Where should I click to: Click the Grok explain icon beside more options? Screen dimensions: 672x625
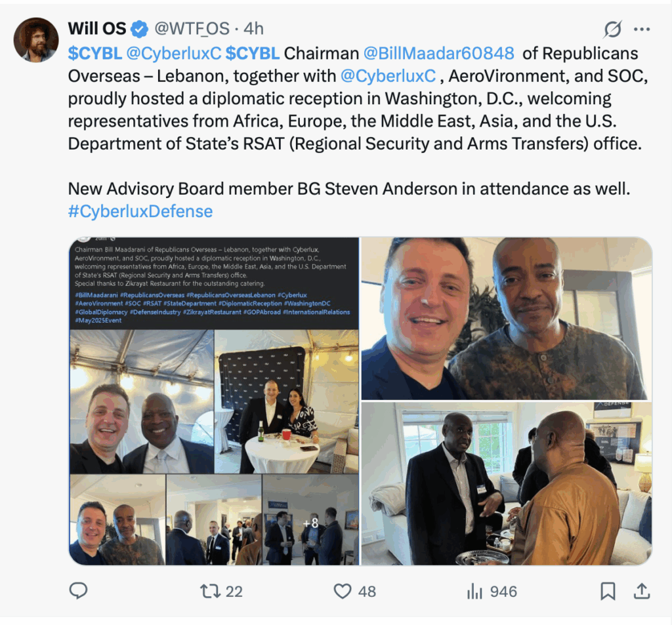tap(612, 29)
